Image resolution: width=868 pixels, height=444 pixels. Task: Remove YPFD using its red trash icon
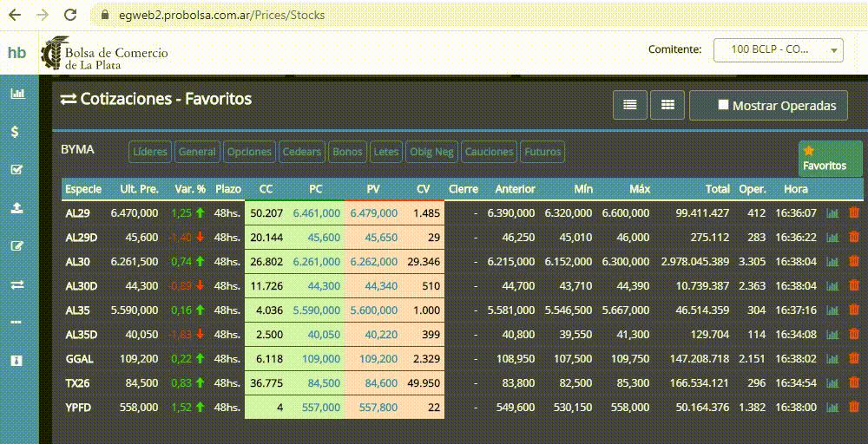[853, 407]
